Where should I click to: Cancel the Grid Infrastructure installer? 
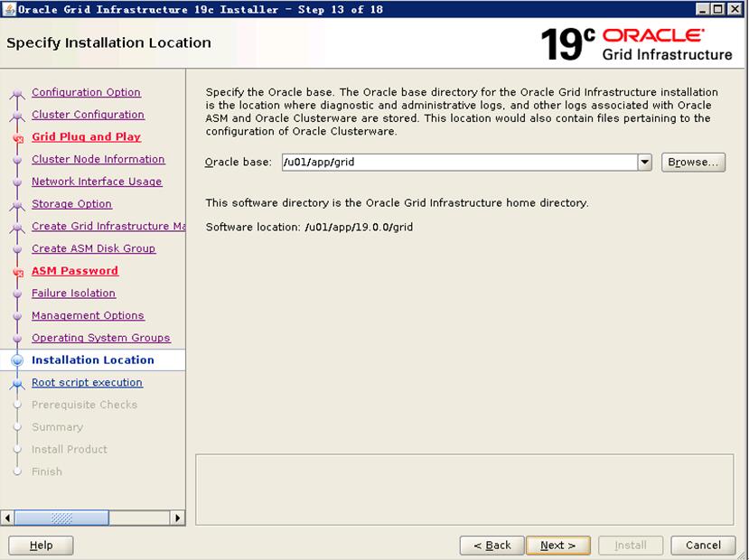click(x=703, y=546)
